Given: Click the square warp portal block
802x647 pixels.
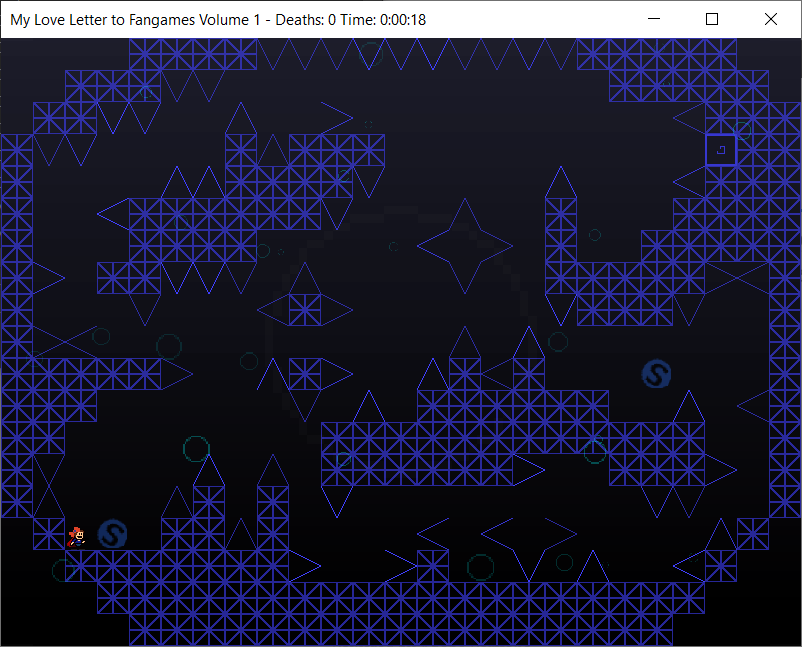Looking at the screenshot, I should (x=721, y=150).
